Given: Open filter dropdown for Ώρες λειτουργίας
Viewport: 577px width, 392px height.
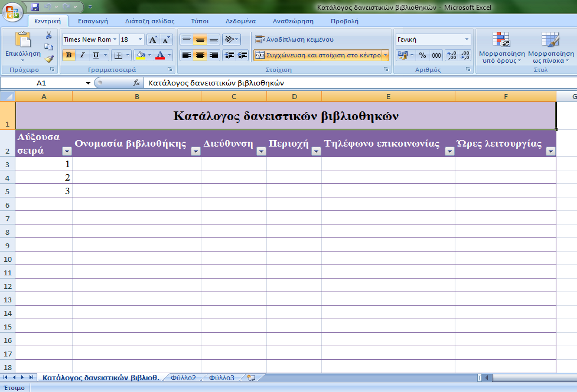Looking at the screenshot, I should point(551,151).
